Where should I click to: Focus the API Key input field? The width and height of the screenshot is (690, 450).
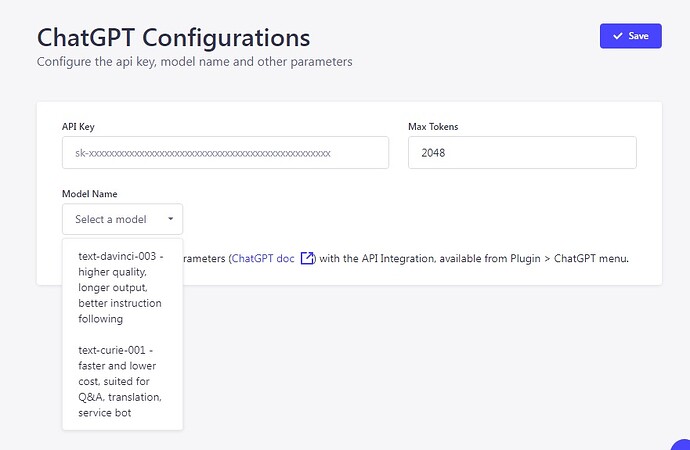(225, 153)
